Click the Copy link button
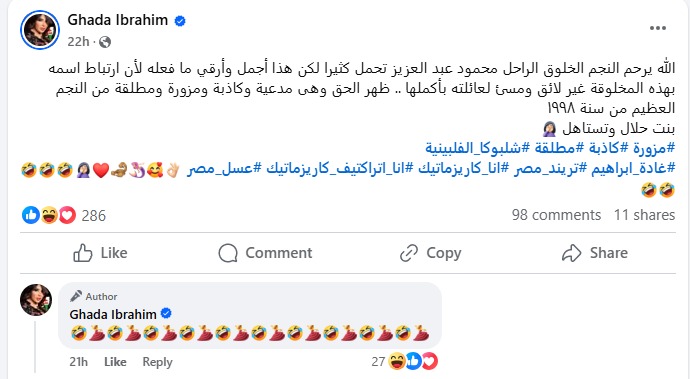The image size is (690, 379). click(x=430, y=253)
